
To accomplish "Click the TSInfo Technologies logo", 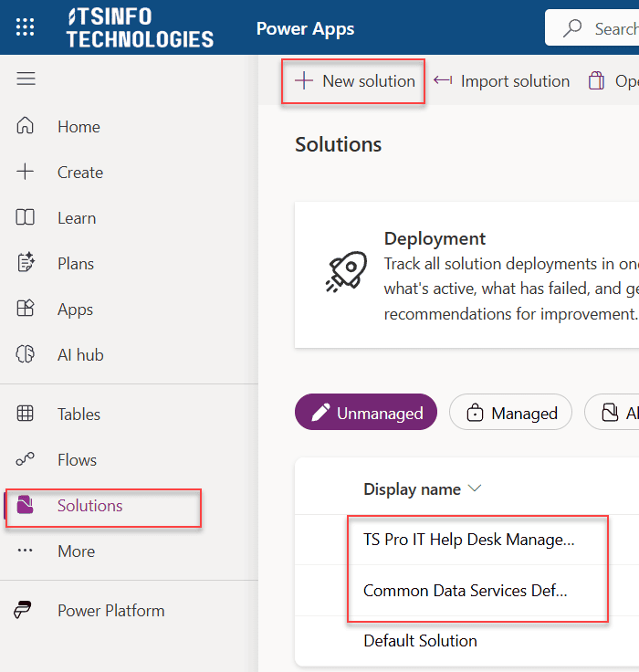I will pos(140,28).
